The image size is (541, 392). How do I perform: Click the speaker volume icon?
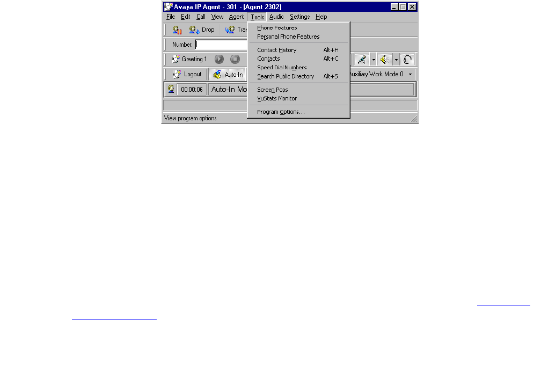(384, 60)
